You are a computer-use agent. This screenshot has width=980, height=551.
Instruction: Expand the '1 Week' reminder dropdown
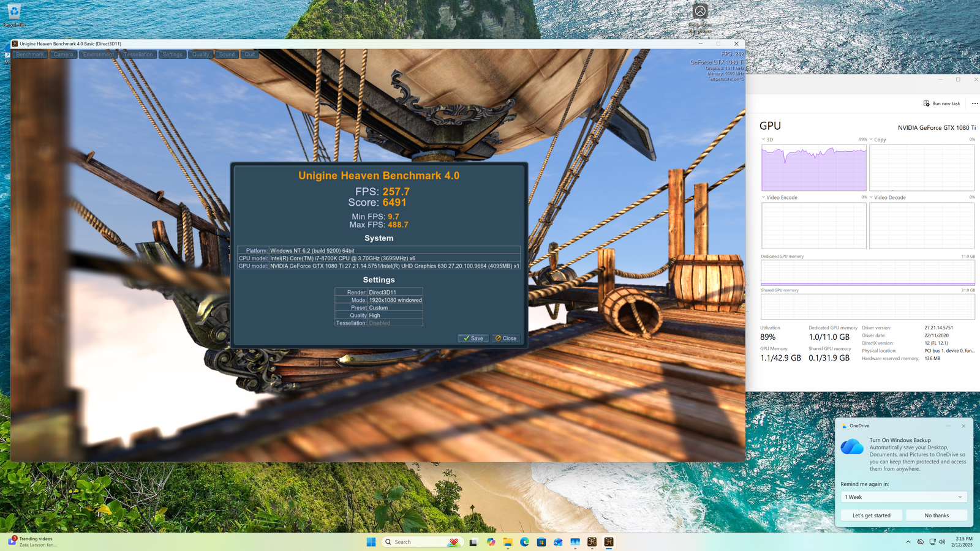point(903,497)
